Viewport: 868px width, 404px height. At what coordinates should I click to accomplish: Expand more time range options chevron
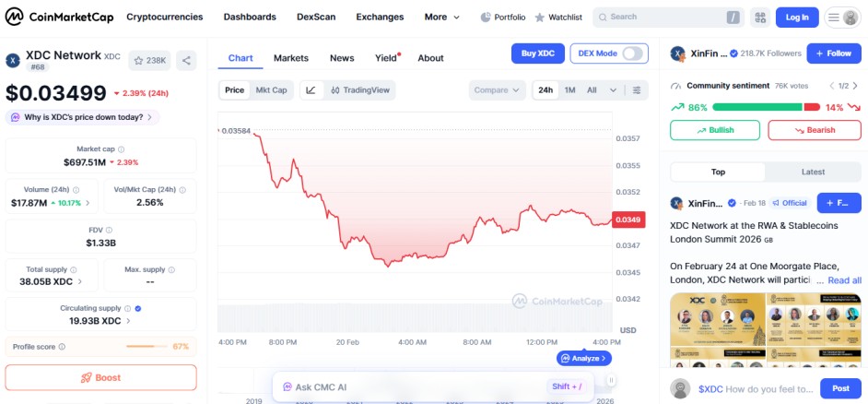[613, 90]
